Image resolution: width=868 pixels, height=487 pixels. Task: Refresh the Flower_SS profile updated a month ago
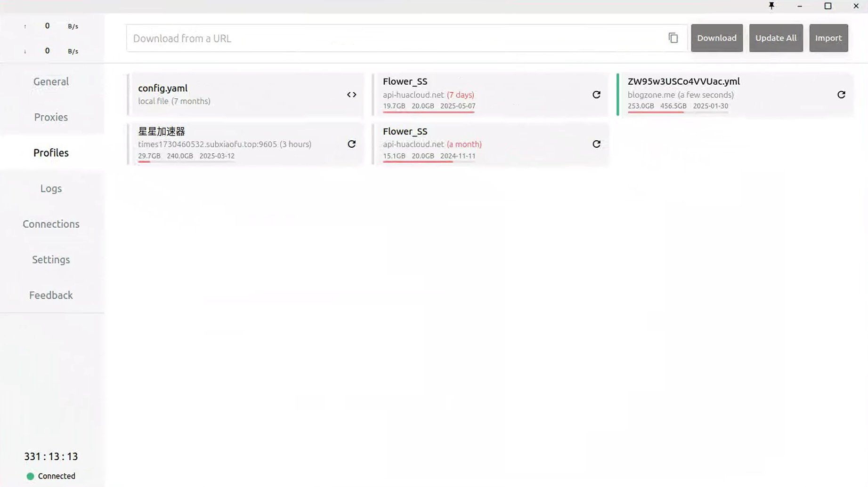click(596, 144)
